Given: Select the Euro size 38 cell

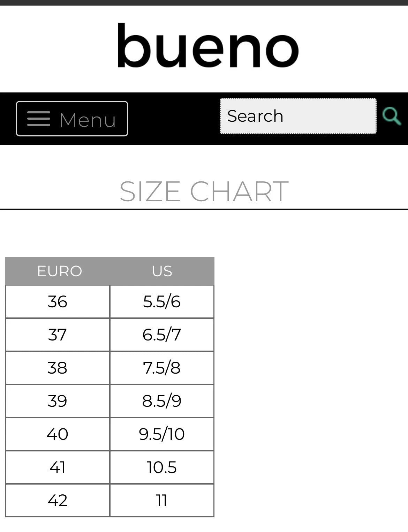Looking at the screenshot, I should pyautogui.click(x=58, y=368).
